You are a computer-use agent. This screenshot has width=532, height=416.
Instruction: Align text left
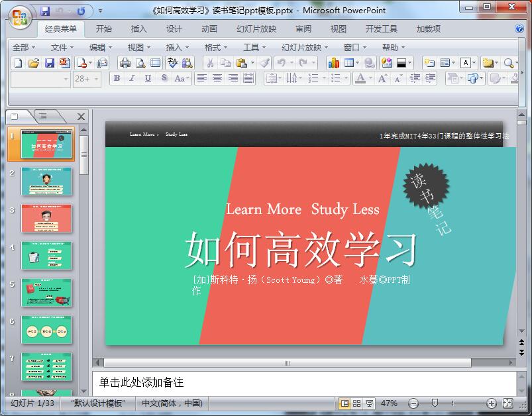pos(202,78)
